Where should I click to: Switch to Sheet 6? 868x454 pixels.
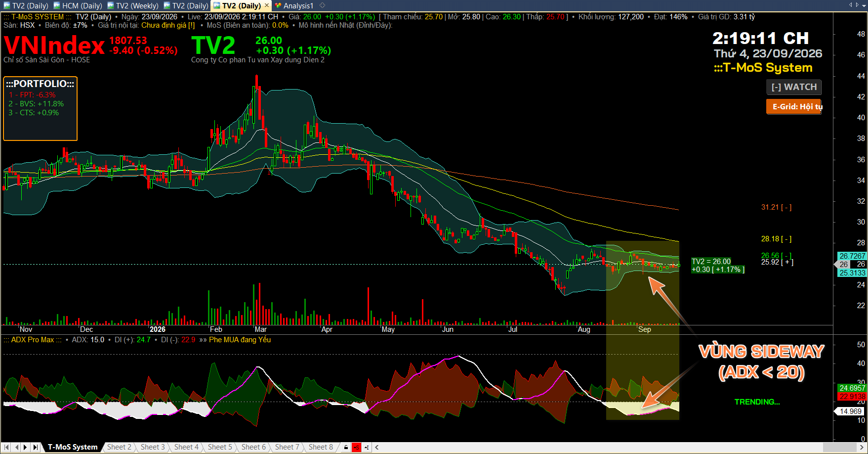tap(253, 447)
